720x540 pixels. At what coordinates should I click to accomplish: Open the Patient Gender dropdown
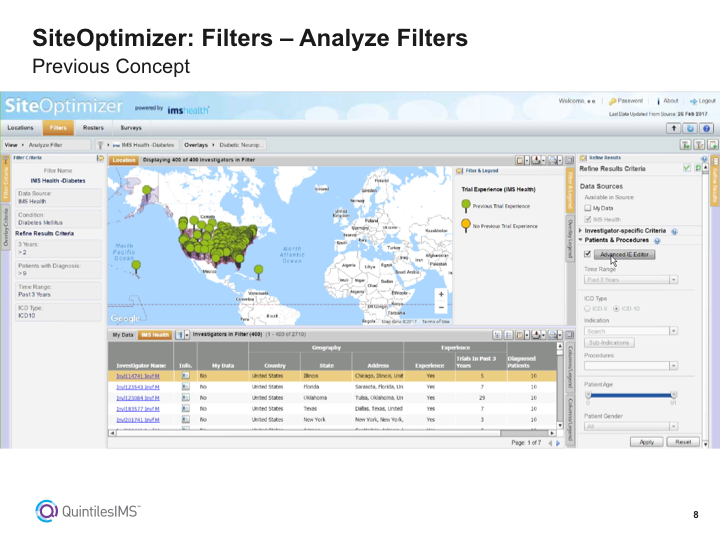tap(673, 427)
